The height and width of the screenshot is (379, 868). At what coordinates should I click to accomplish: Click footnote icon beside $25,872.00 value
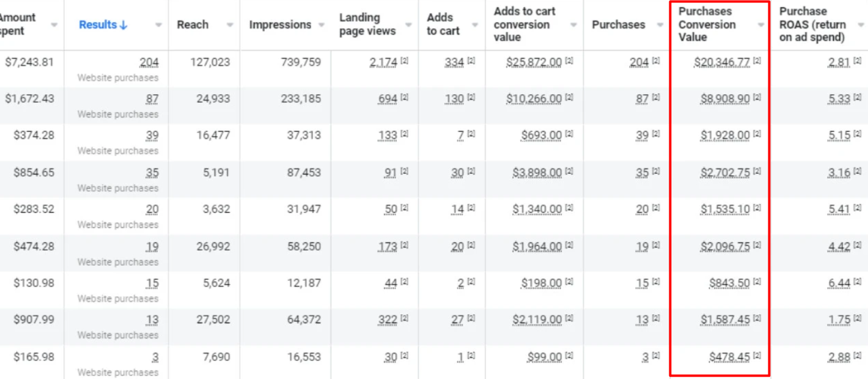click(569, 61)
